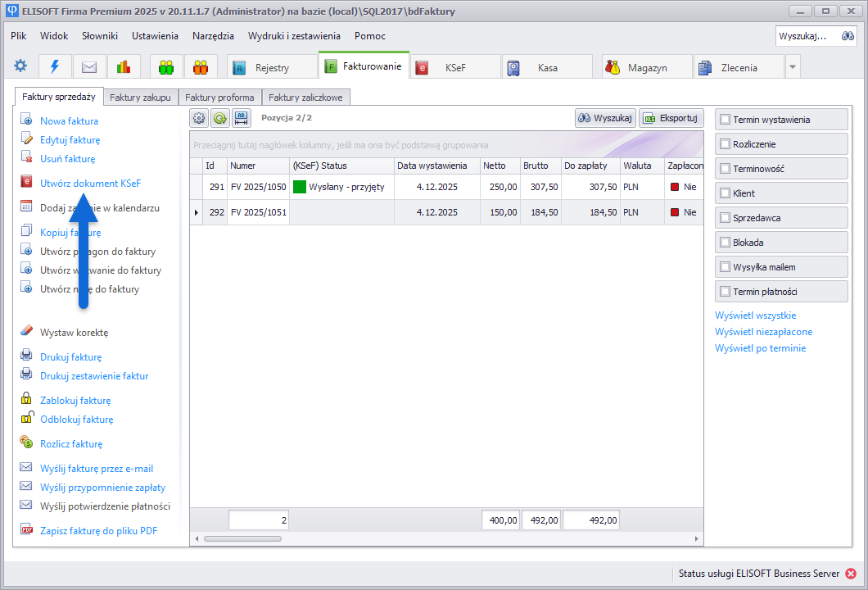The height and width of the screenshot is (590, 868).
Task: Click the green people icon
Action: [166, 67]
